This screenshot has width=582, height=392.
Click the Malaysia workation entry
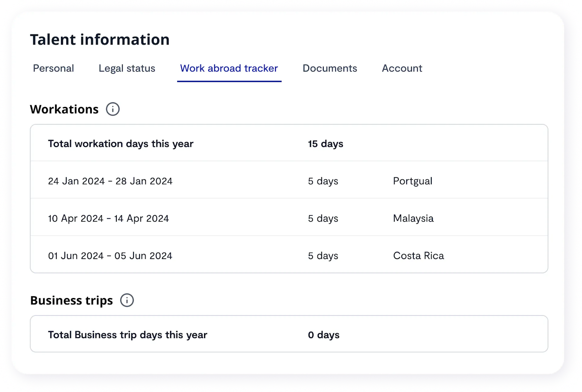[x=413, y=218]
